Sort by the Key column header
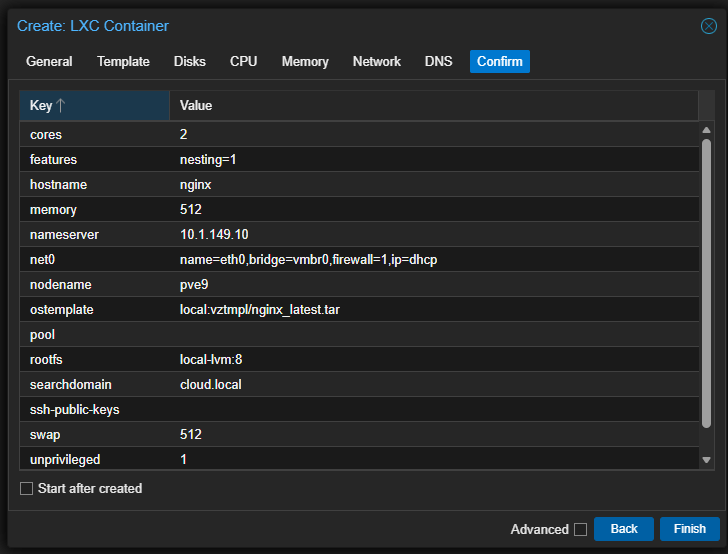Screen dimensions: 728x554 click(x=42, y=105)
